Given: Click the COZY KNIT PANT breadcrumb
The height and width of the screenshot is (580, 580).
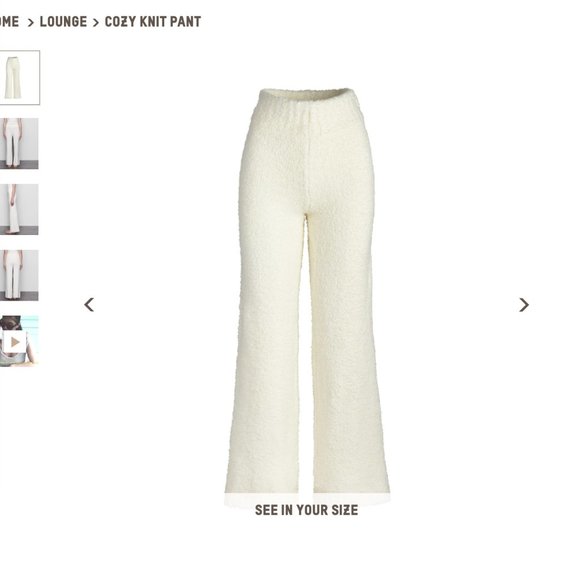Looking at the screenshot, I should pyautogui.click(x=153, y=22).
